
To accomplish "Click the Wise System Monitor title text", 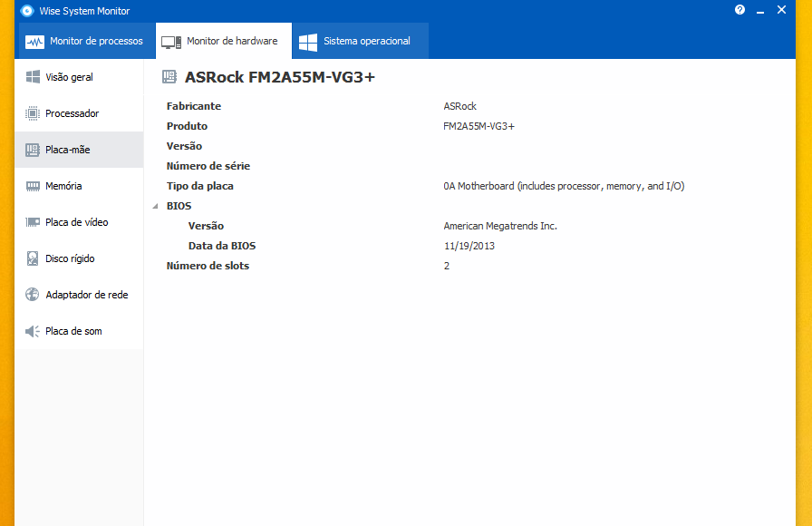I will (x=84, y=11).
